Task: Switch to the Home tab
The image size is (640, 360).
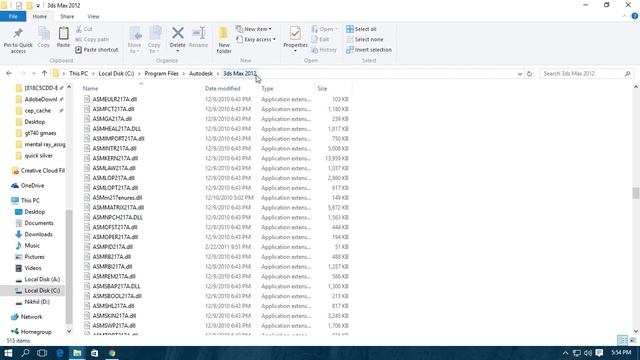Action: click(x=40, y=17)
